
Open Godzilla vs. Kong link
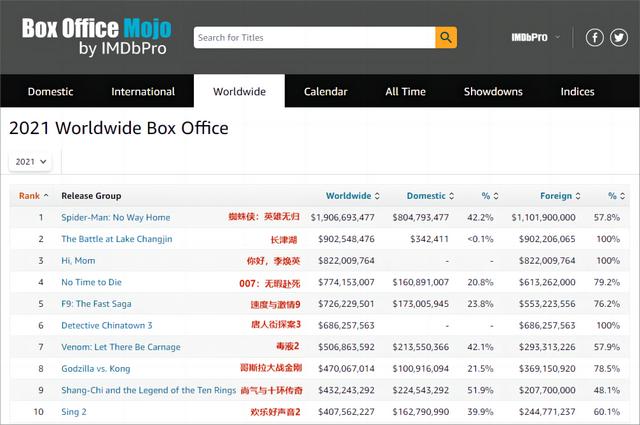[x=96, y=369]
